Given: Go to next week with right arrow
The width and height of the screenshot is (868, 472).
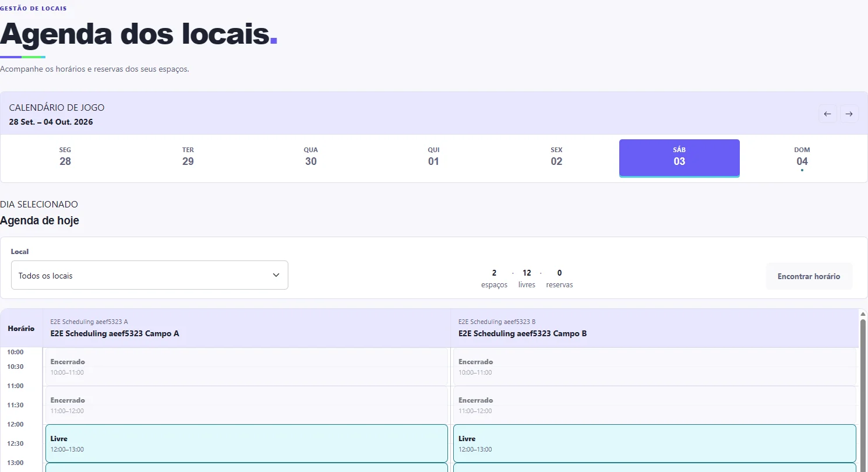Looking at the screenshot, I should [x=849, y=114].
